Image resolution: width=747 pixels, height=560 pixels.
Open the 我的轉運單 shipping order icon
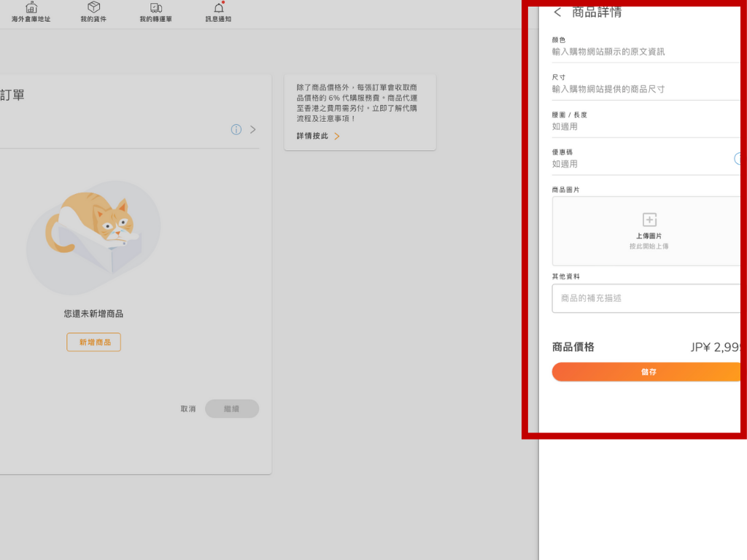155,8
